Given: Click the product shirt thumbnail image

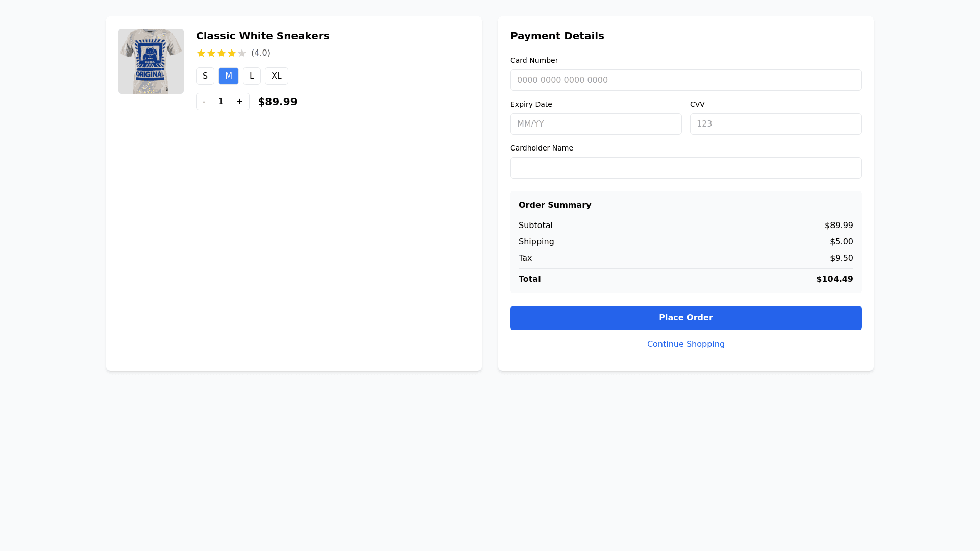Looking at the screenshot, I should [151, 61].
